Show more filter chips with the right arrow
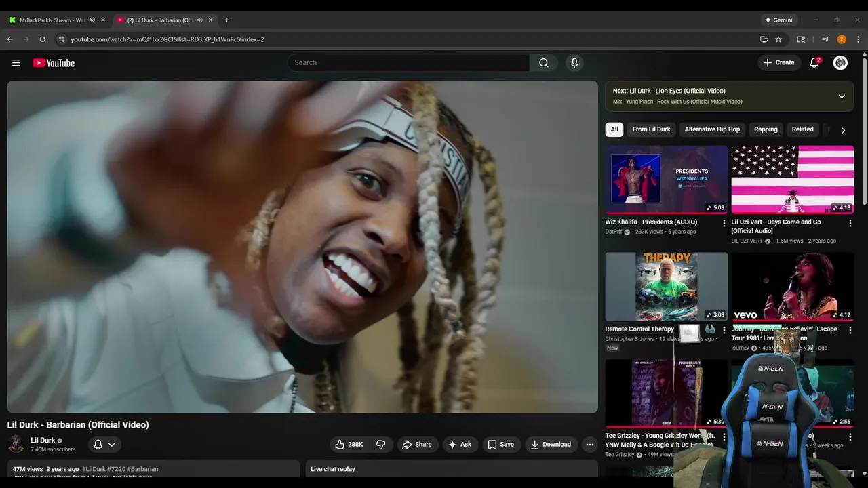The width and height of the screenshot is (868, 488). (x=843, y=130)
